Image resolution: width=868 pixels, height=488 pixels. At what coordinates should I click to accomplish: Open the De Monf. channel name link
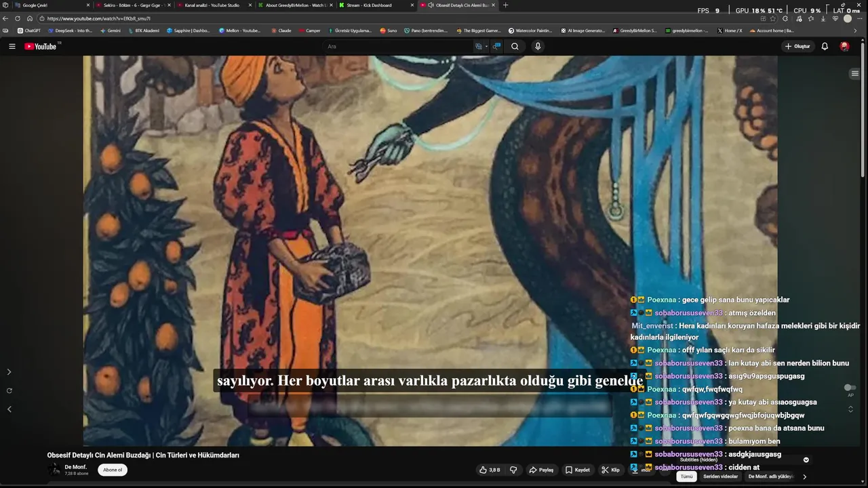[75, 467]
